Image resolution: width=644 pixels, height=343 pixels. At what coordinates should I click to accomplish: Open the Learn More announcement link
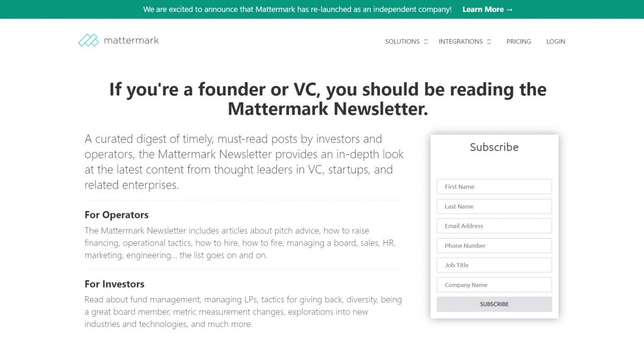[x=487, y=9]
